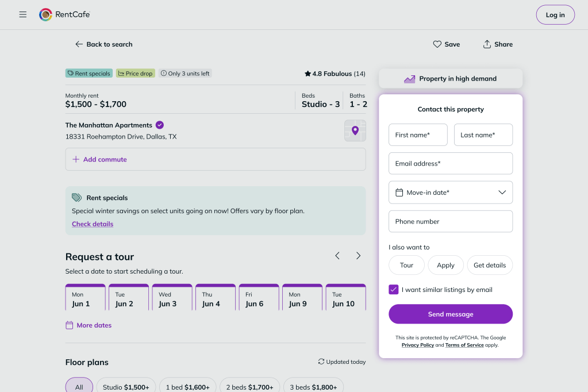Viewport: 588px width, 392px height.
Task: Open the Terms of Service link
Action: coord(464,345)
